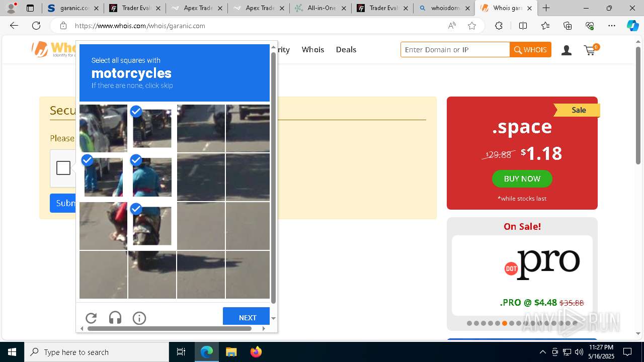Select unchecked captcha tile showing parked cars
This screenshot has width=644, height=362.
(x=103, y=128)
